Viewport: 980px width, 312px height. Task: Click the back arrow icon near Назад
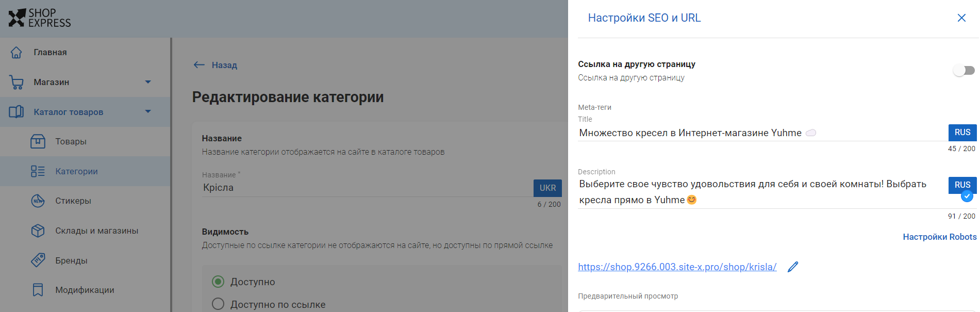(x=199, y=65)
